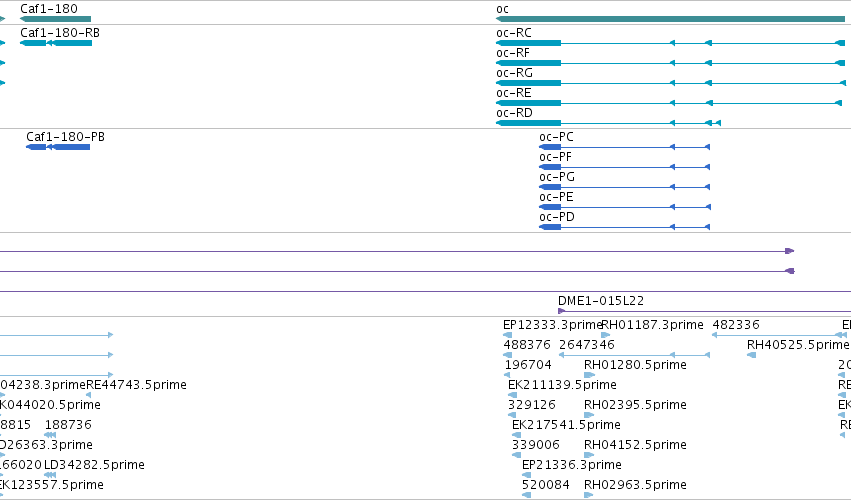Viewport: 851px width, 500px height.
Task: Select the oc-RE transcript
Action: point(669,103)
